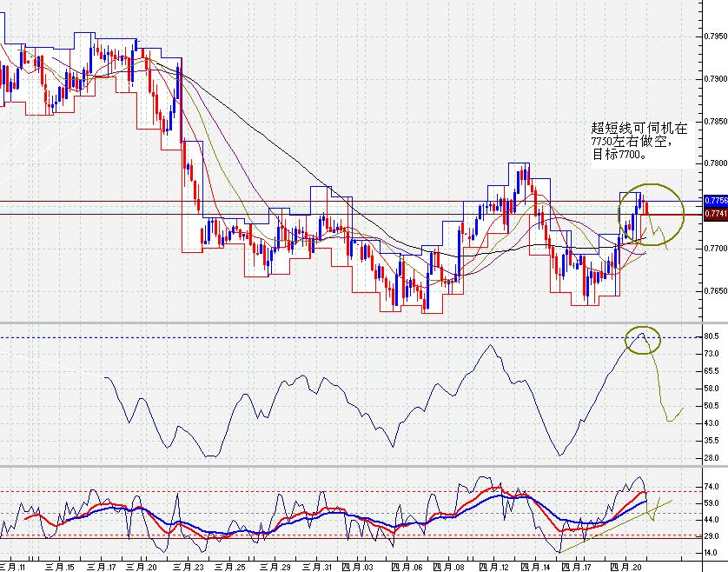This screenshot has height=572, width=728.
Task: Click the 65.5 indicator scale value
Action: click(711, 371)
